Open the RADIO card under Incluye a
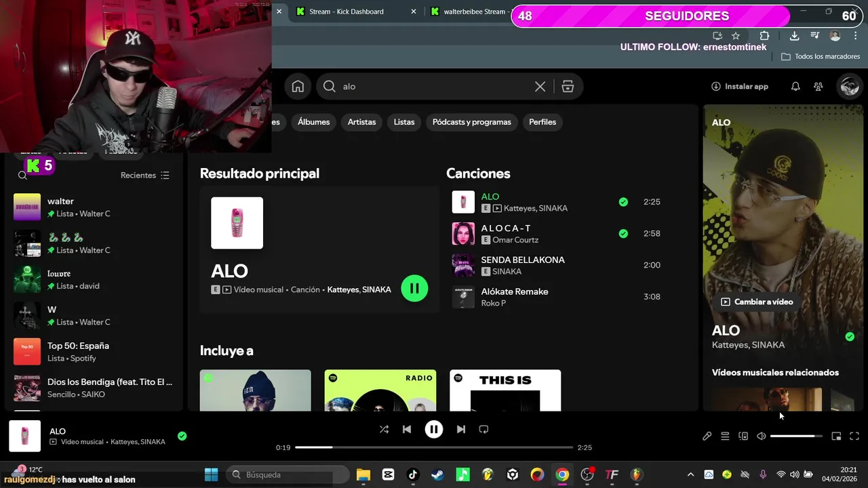The width and height of the screenshot is (868, 488). [x=380, y=390]
